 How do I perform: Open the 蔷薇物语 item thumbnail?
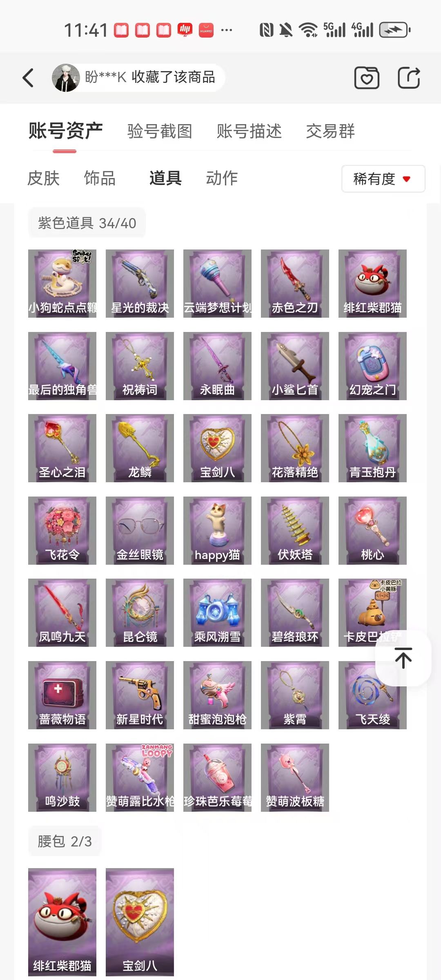click(62, 695)
